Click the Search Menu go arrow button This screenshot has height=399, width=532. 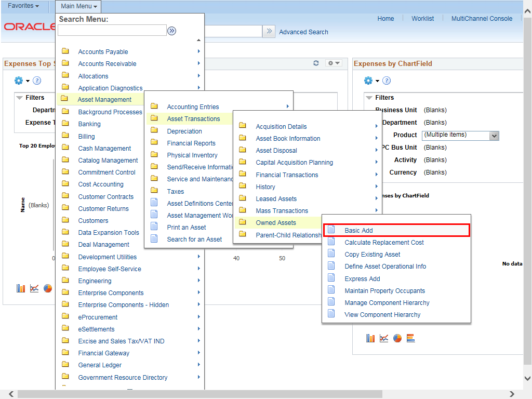pos(171,31)
